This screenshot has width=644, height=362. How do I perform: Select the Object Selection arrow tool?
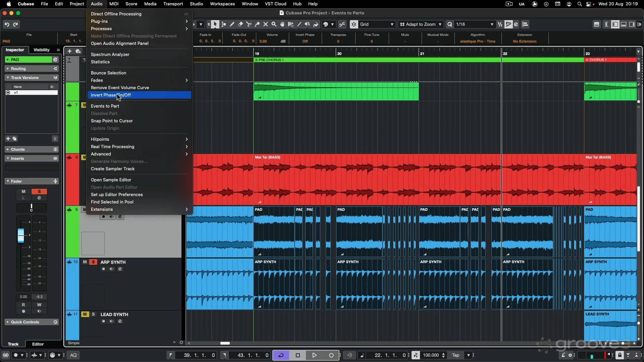click(x=215, y=24)
